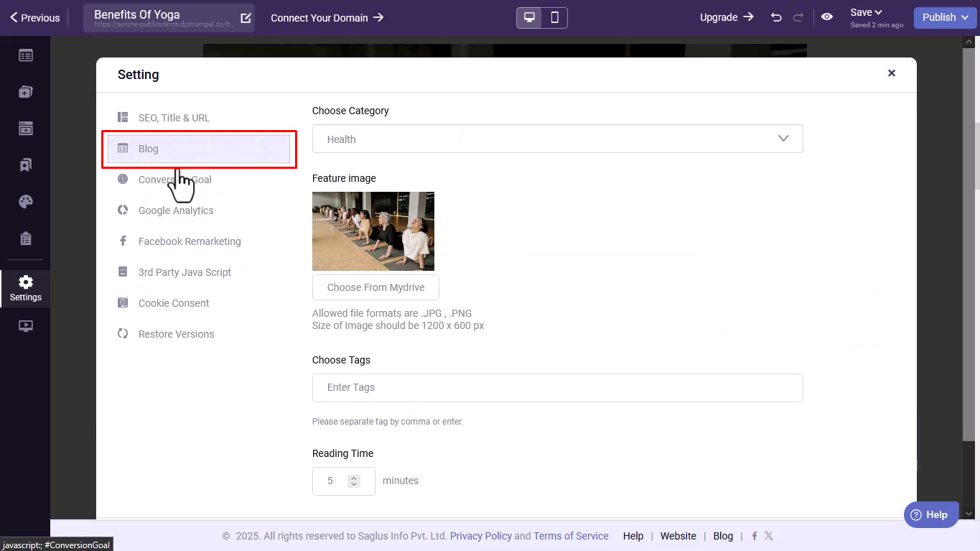Expand the Choose Category dropdown
Screen dimensions: 980x551
coord(557,139)
